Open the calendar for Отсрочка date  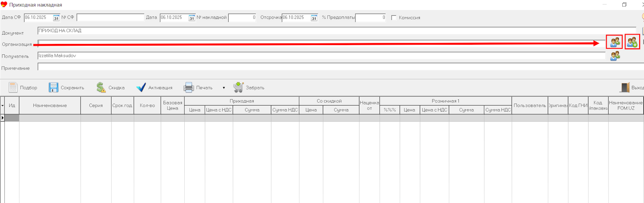(x=314, y=18)
